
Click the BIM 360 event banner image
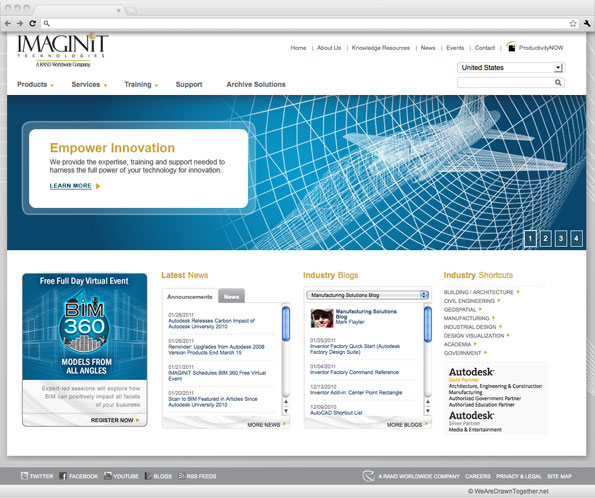85,326
